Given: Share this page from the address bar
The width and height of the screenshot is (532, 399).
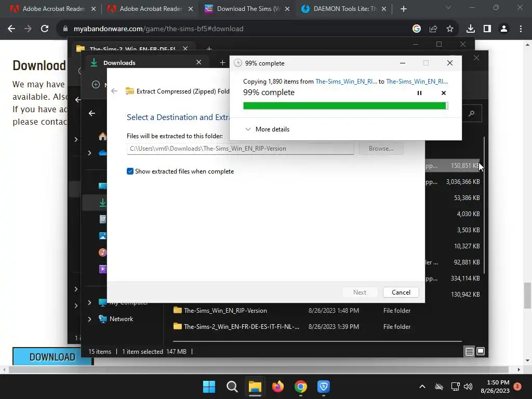Looking at the screenshot, I should (x=433, y=29).
